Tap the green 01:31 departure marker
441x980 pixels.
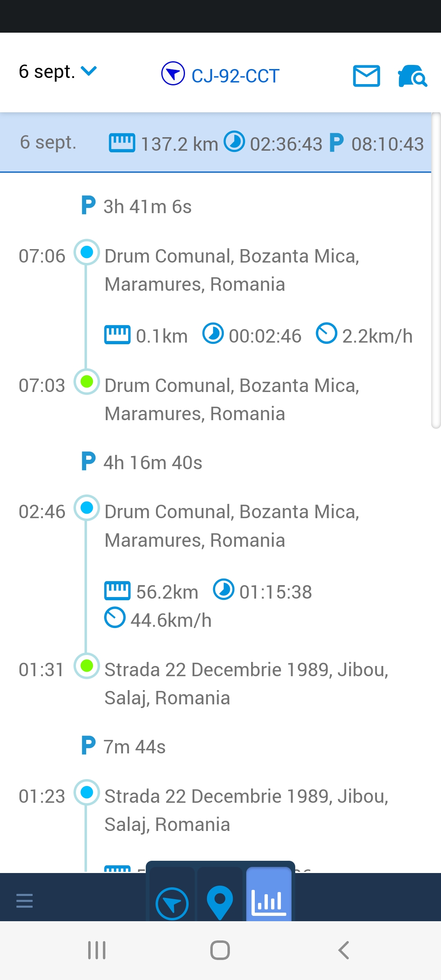click(x=87, y=666)
